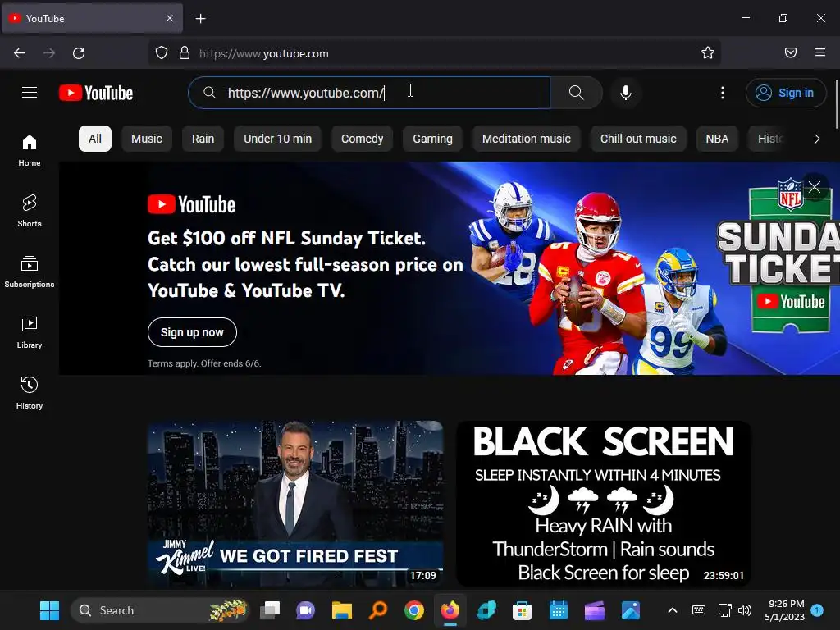Open Task View on taskbar
This screenshot has height=630, width=840.
[x=270, y=610]
